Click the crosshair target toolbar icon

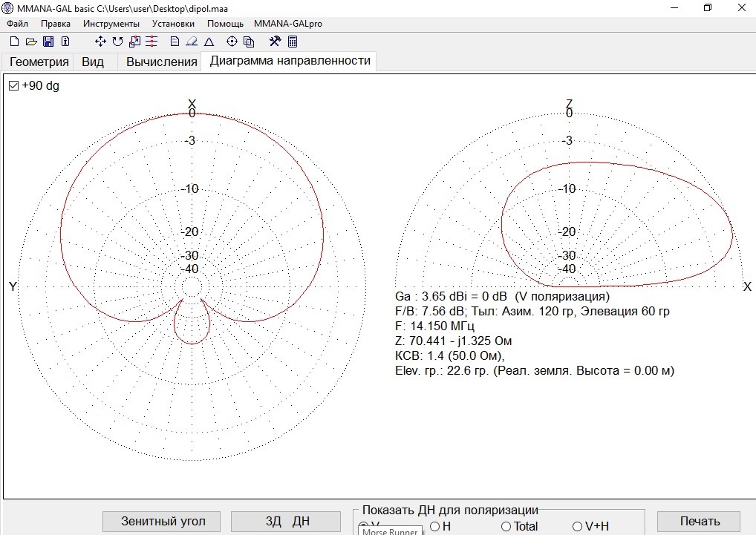coord(232,42)
